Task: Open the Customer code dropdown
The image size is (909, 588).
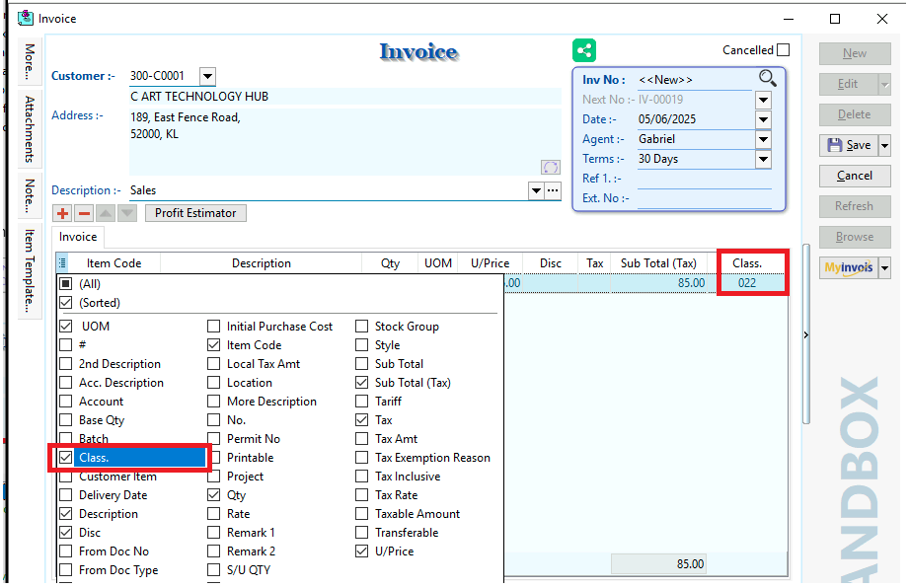Action: pyautogui.click(x=207, y=76)
